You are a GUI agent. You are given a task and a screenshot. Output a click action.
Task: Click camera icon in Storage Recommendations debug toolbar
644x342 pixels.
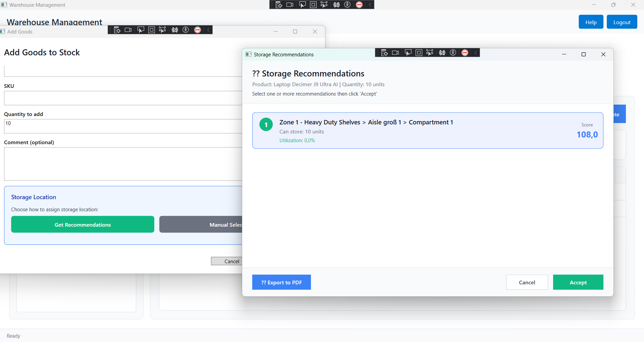[x=395, y=53]
